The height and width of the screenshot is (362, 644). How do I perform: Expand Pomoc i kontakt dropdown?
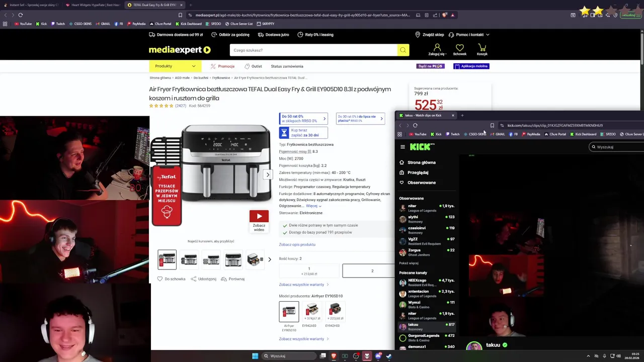tap(469, 35)
